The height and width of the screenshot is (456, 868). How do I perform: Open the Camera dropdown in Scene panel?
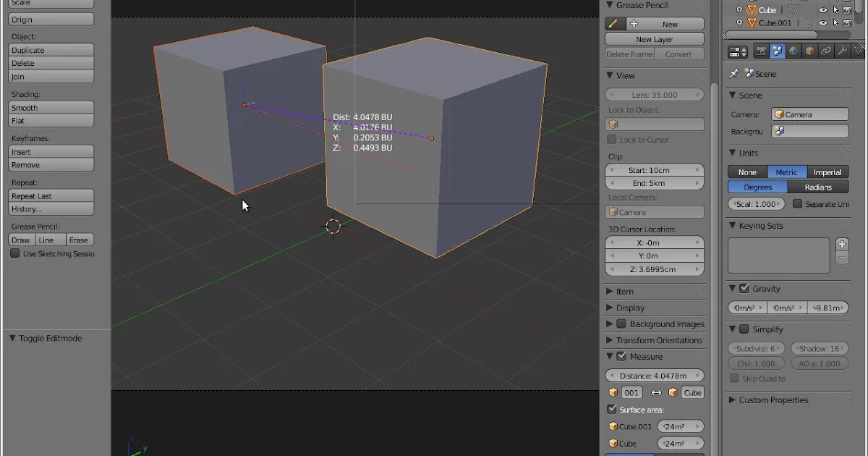point(809,114)
